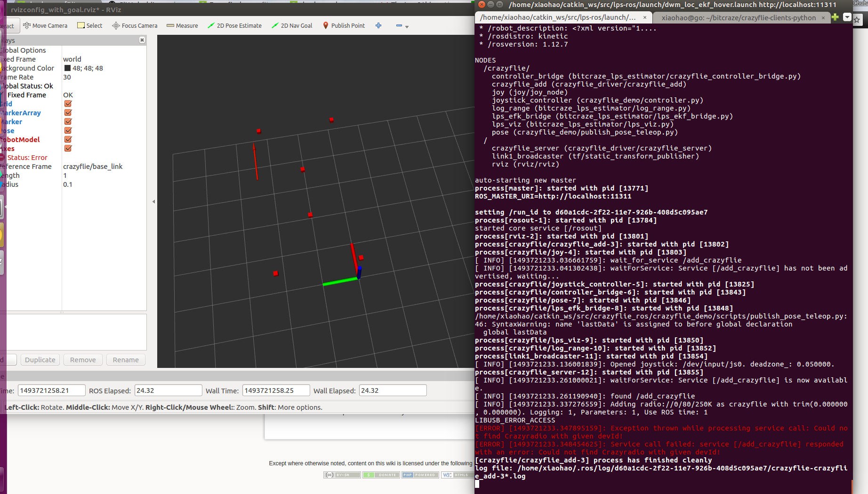
Task: Switch to the lps-ros launch terminal tab
Action: 558,17
